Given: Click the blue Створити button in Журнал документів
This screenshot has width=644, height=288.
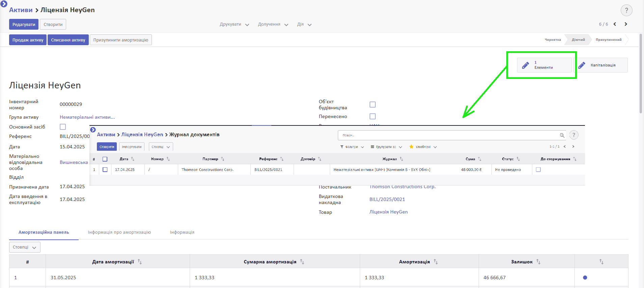Looking at the screenshot, I should [107, 147].
